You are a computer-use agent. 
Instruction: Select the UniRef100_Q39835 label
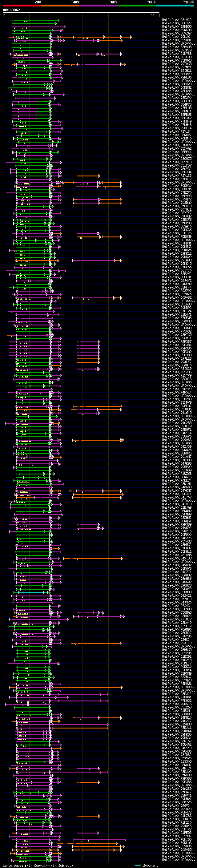177,846
